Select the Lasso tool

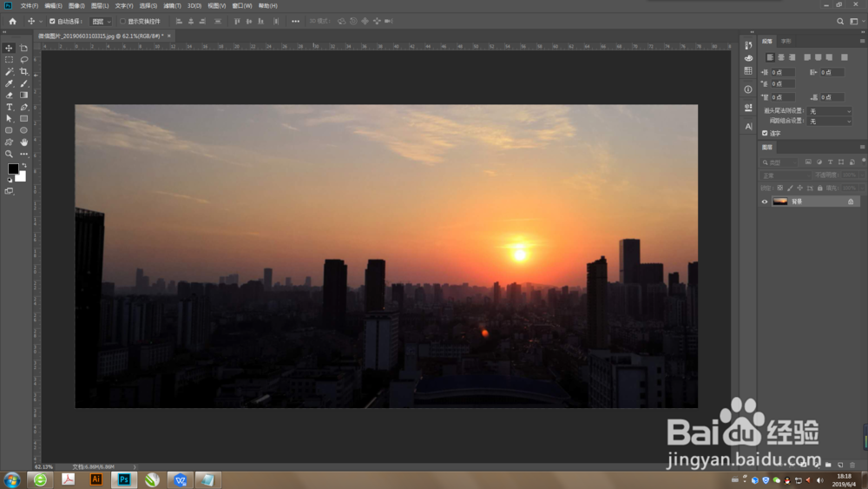coord(23,60)
